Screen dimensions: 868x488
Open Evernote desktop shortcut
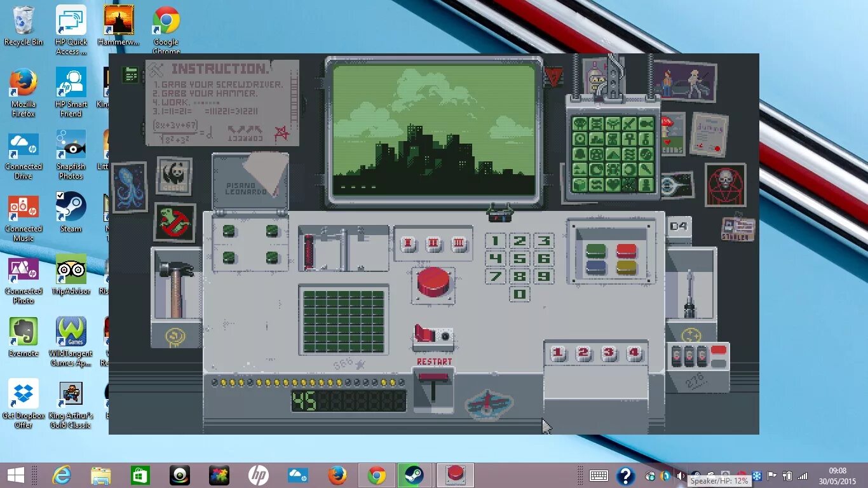(24, 337)
